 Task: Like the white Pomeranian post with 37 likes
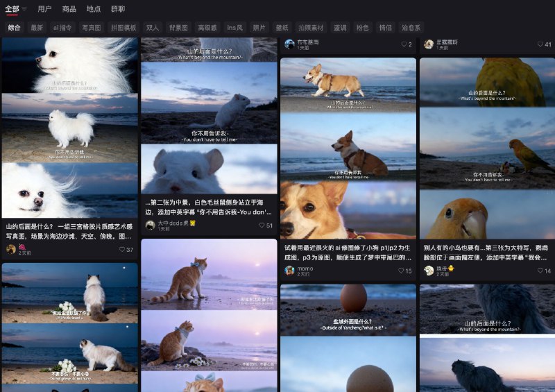point(121,250)
